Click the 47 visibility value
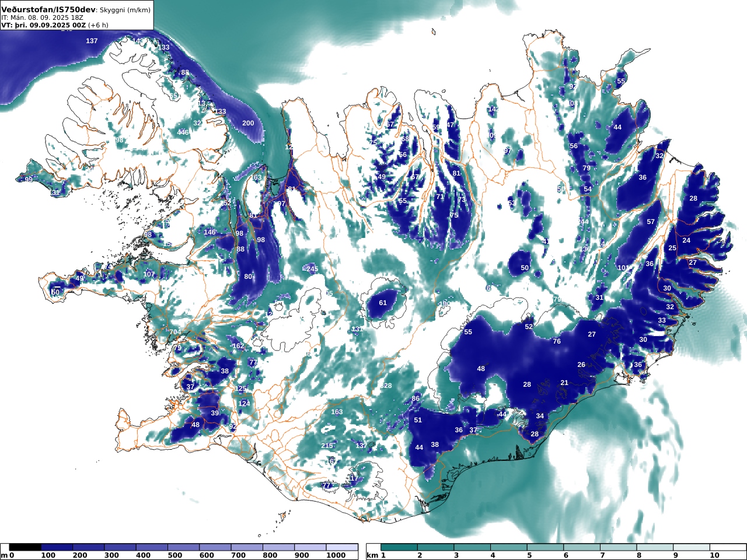The width and height of the screenshot is (747, 560). [x=450, y=125]
